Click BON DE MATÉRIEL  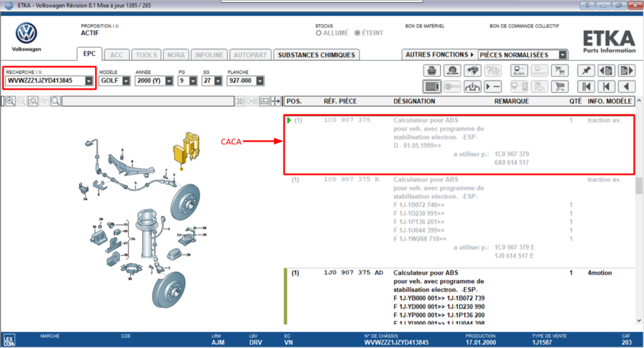pyautogui.click(x=425, y=26)
